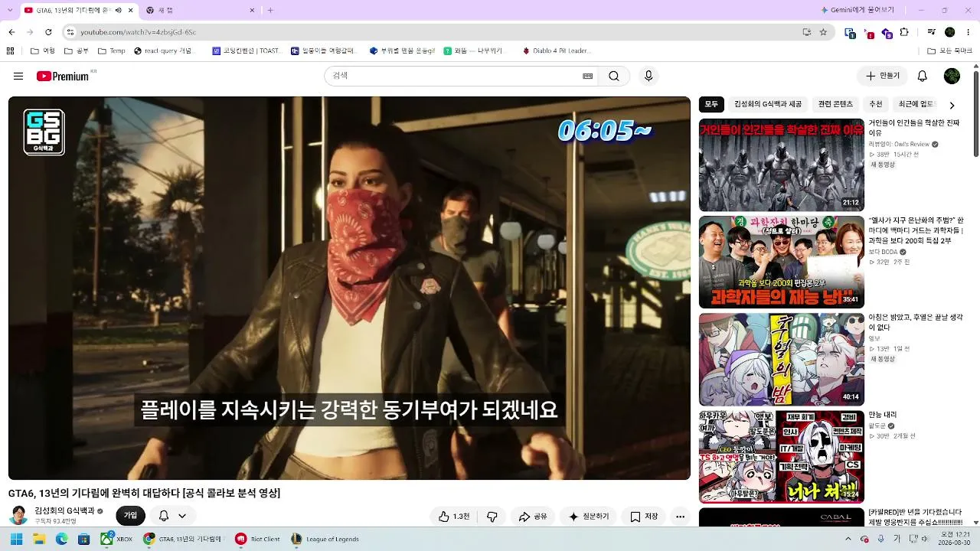Open the YouTube guide hamburger menu
980x551 pixels.
coord(18,76)
